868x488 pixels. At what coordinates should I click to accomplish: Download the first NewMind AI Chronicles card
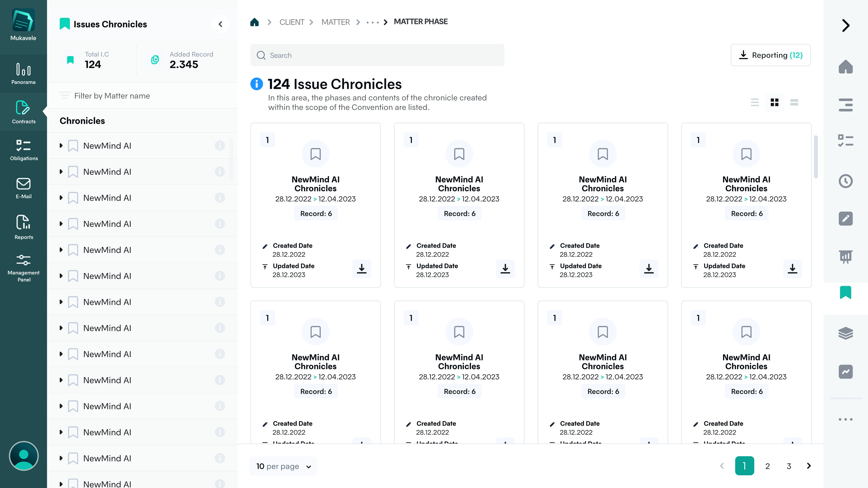click(x=362, y=269)
